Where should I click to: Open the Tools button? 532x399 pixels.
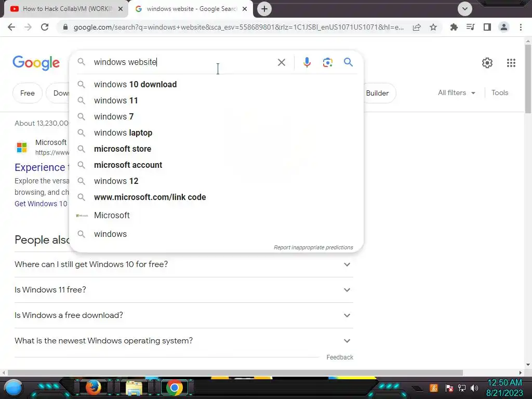click(x=500, y=92)
